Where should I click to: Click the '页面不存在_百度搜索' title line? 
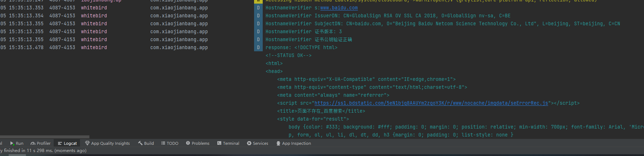[x=321, y=111]
